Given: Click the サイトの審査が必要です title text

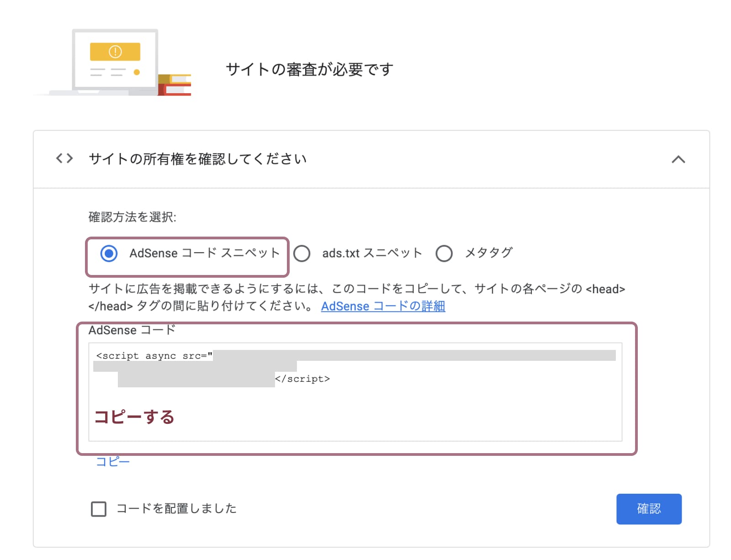Looking at the screenshot, I should 310,69.
